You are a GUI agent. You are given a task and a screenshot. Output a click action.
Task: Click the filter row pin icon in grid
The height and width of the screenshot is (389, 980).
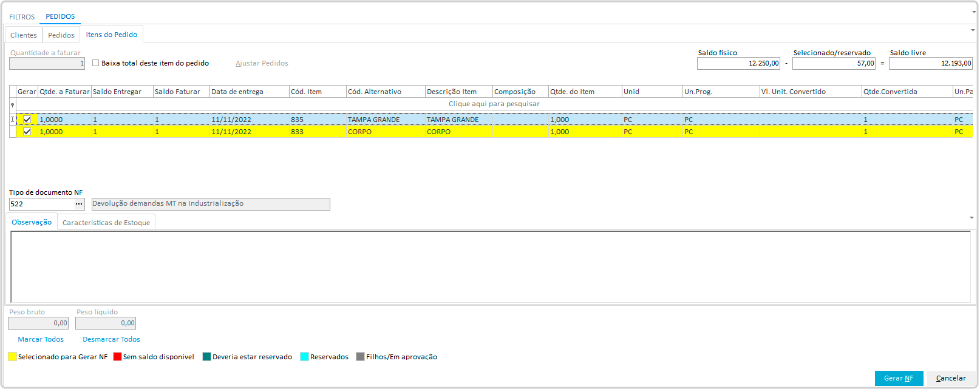pos(12,105)
